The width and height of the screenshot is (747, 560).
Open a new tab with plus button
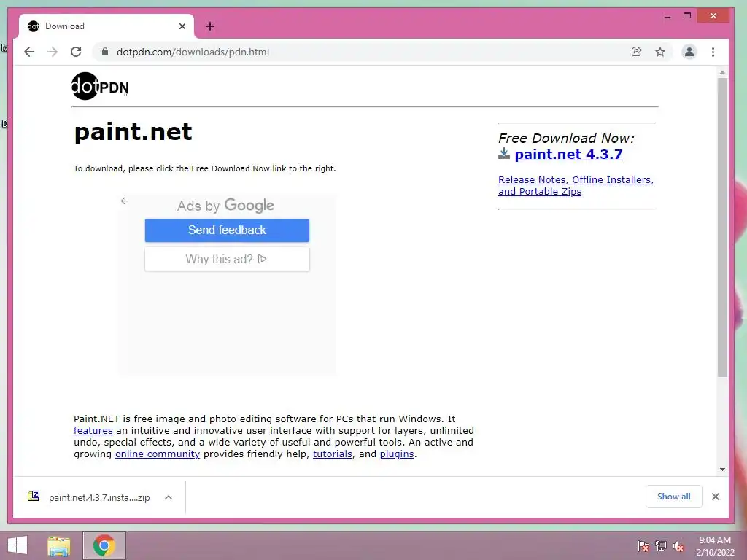pyautogui.click(x=210, y=26)
